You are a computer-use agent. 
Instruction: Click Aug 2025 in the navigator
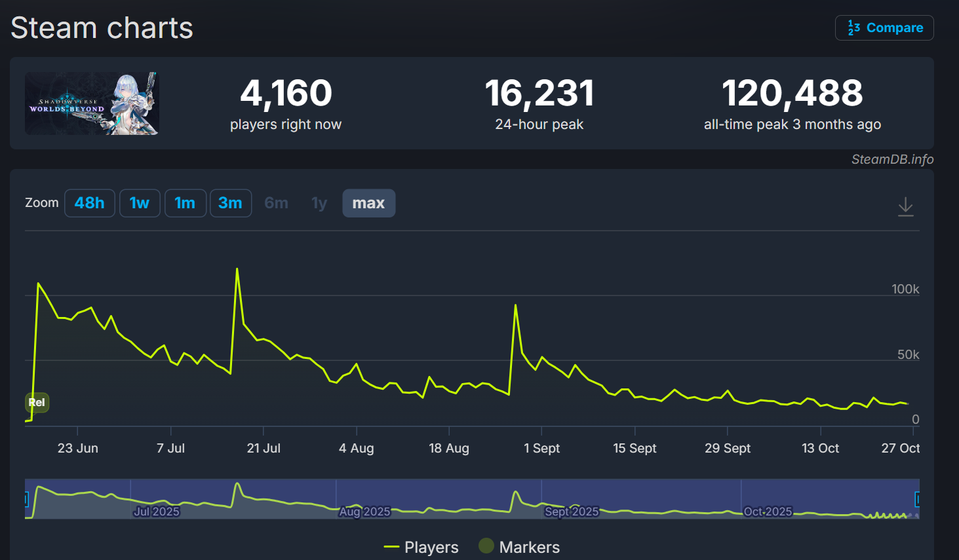tap(364, 512)
